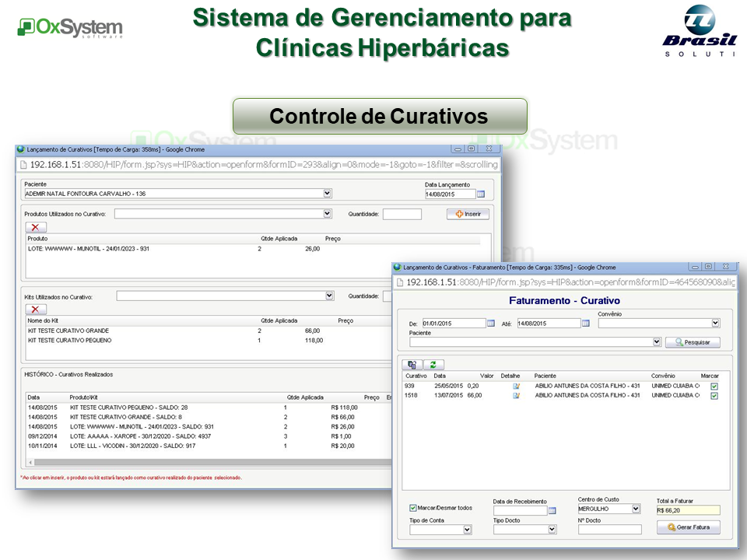Click red X delete button under Kits
Viewport: 747px width, 560px height.
pos(36,309)
